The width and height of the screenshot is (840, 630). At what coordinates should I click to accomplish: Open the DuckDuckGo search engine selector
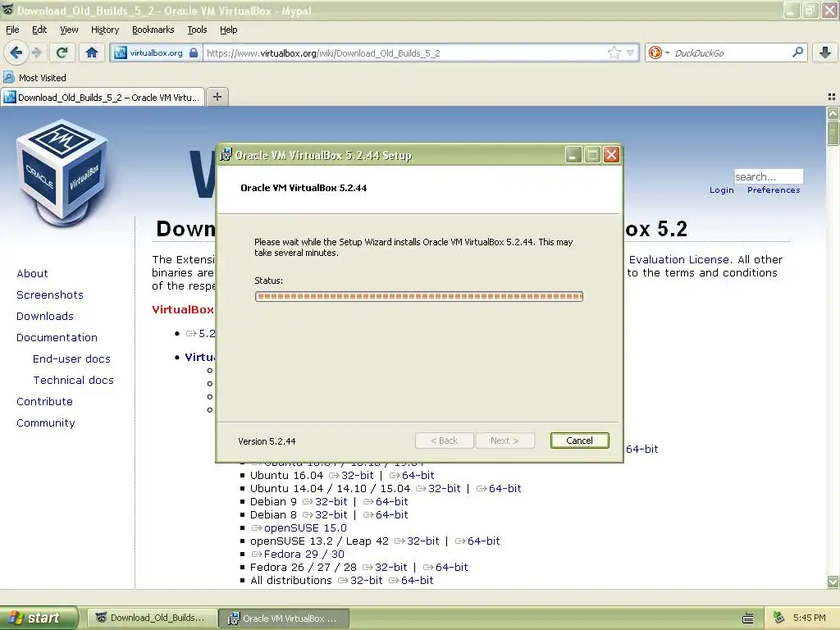click(659, 52)
